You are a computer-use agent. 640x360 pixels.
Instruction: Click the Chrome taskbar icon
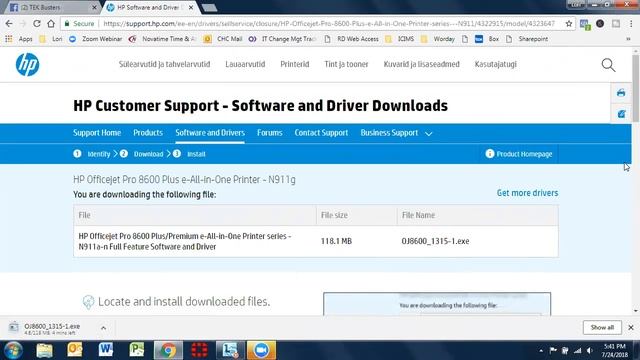pyautogui.click(x=168, y=350)
